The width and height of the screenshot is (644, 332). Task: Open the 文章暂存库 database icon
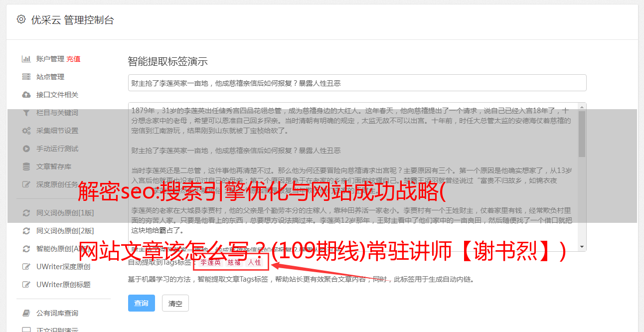[x=26, y=166]
